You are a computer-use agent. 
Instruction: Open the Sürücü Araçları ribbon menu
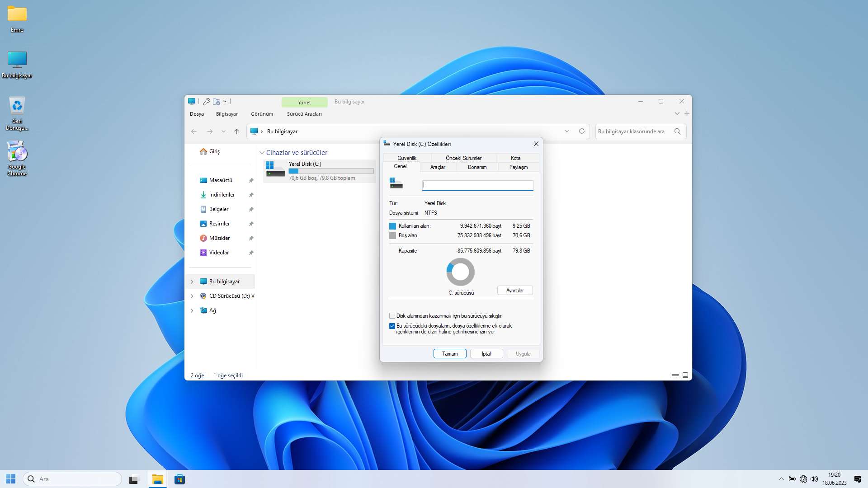(x=304, y=114)
